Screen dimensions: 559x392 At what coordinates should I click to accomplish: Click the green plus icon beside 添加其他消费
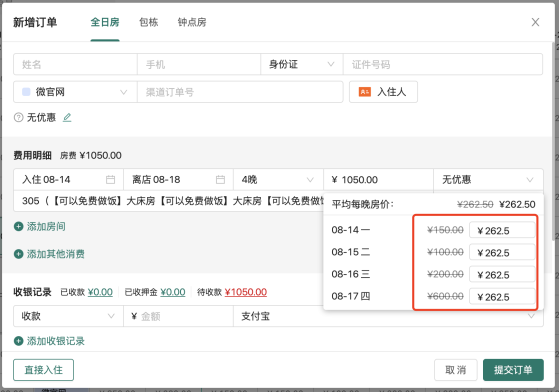point(19,254)
